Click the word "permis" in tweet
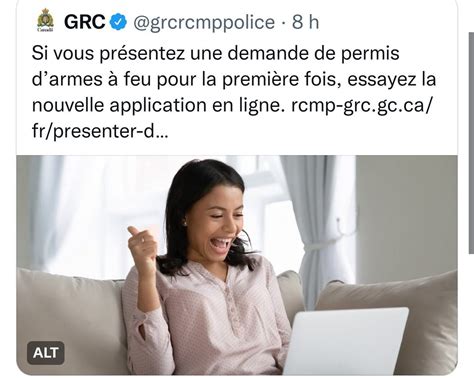 click(x=370, y=54)
